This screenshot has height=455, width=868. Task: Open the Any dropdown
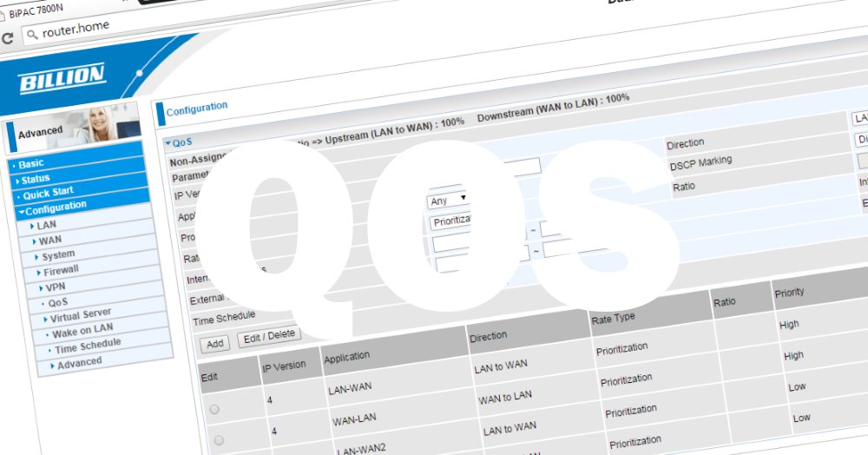(x=447, y=201)
